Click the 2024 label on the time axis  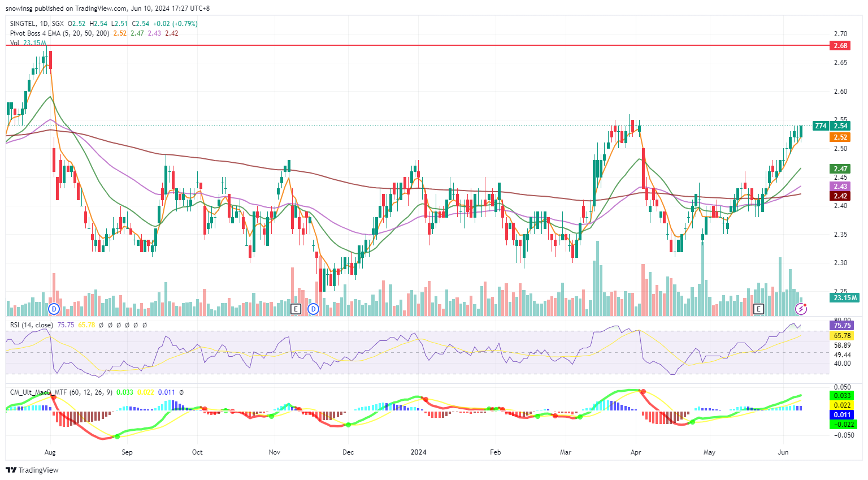419,452
